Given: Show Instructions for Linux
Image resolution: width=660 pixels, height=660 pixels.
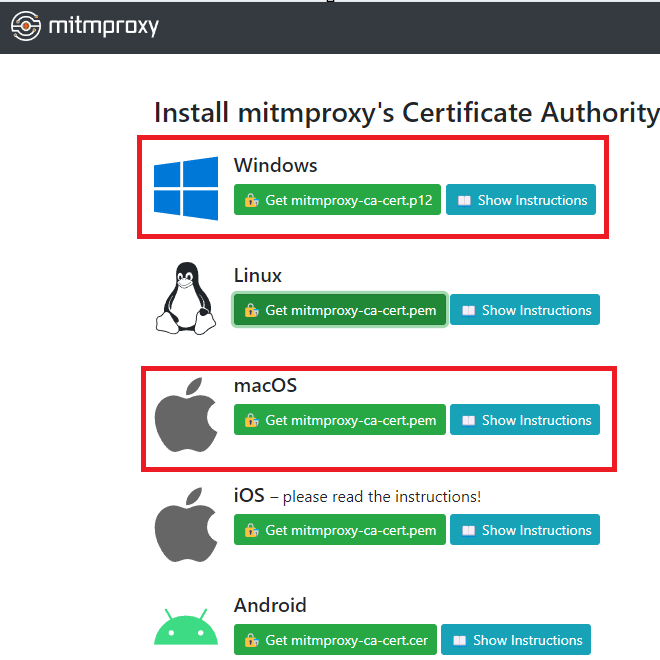Looking at the screenshot, I should (x=525, y=310).
